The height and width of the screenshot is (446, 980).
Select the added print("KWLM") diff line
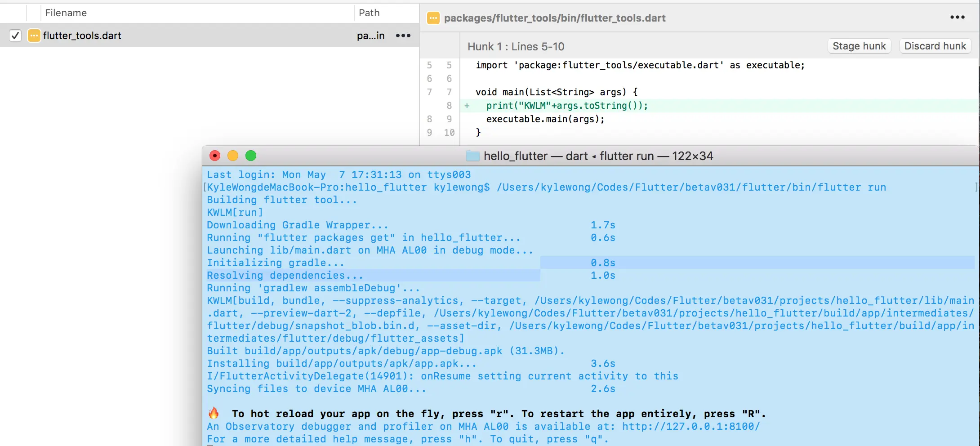click(566, 106)
